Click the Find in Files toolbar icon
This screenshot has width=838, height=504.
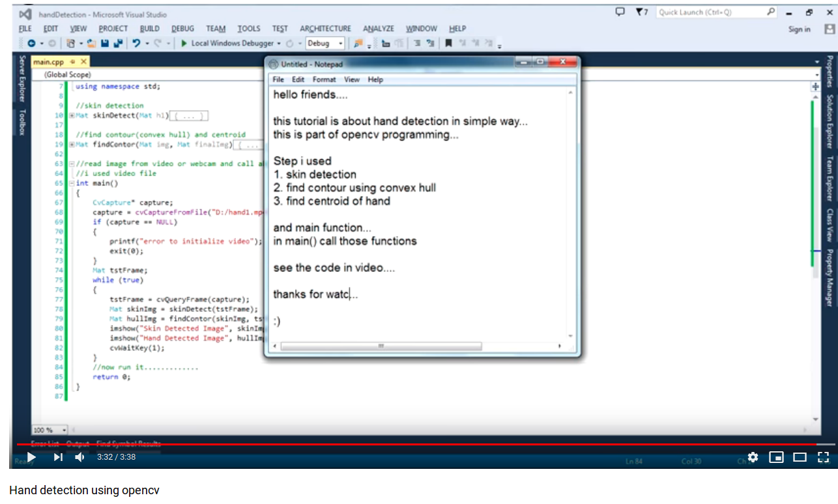tap(357, 44)
